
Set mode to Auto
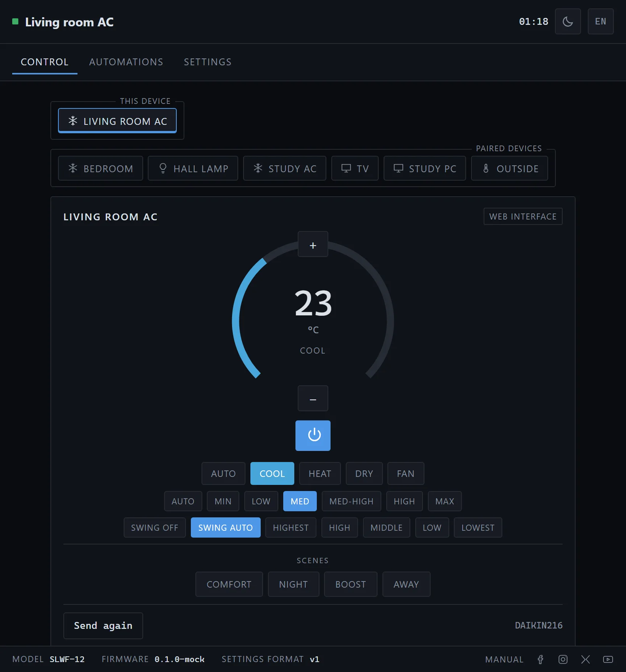click(x=223, y=473)
